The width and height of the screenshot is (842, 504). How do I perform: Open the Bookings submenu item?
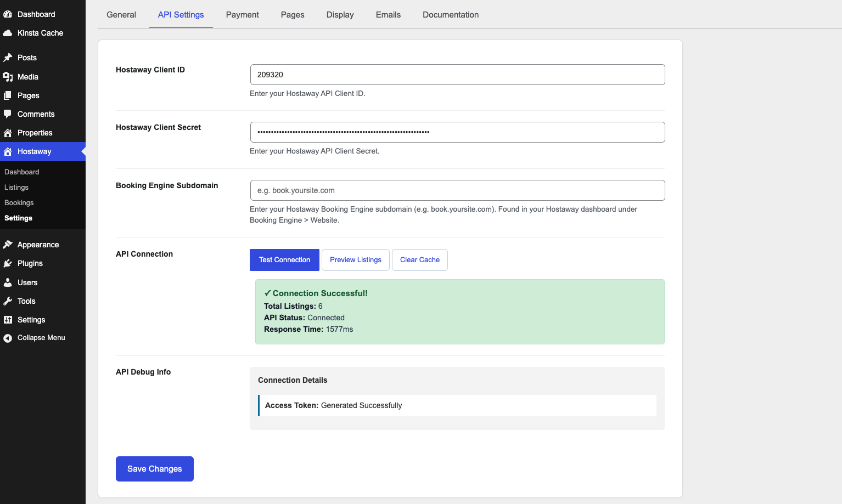click(19, 203)
